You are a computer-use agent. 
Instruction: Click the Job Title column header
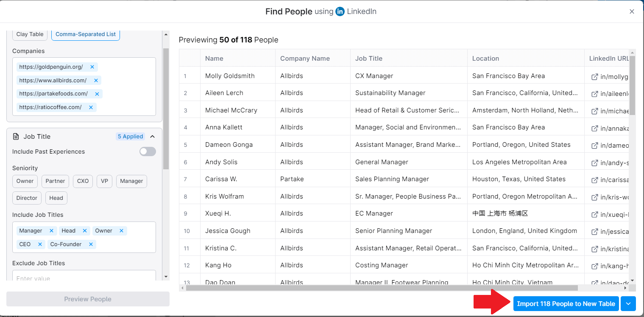pos(409,59)
